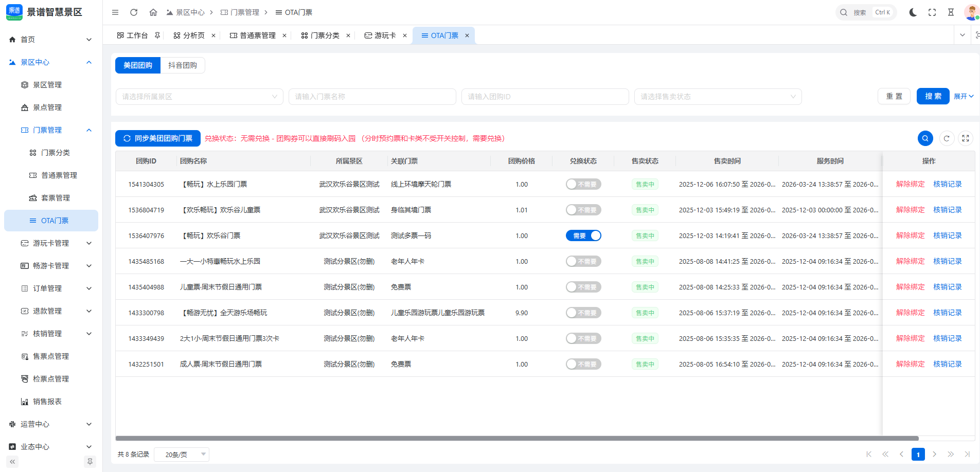This screenshot has width=980, height=472.
Task: Expand 游玩卡管理 submenu
Action: click(51, 243)
